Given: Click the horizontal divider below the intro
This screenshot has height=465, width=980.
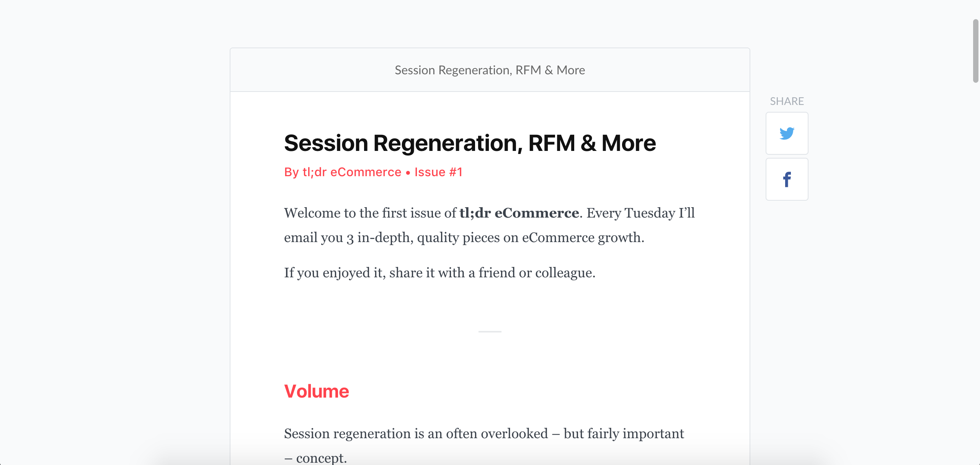Looking at the screenshot, I should coord(490,332).
